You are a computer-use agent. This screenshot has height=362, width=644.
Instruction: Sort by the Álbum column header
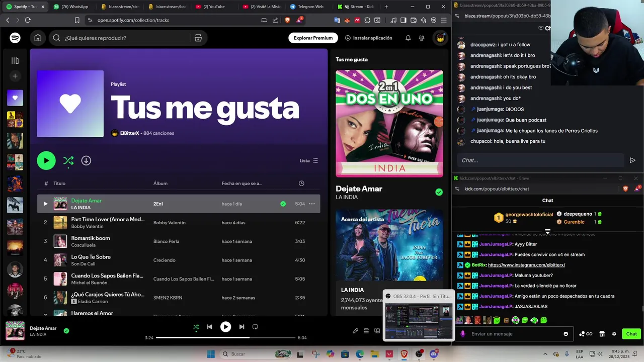click(x=160, y=183)
